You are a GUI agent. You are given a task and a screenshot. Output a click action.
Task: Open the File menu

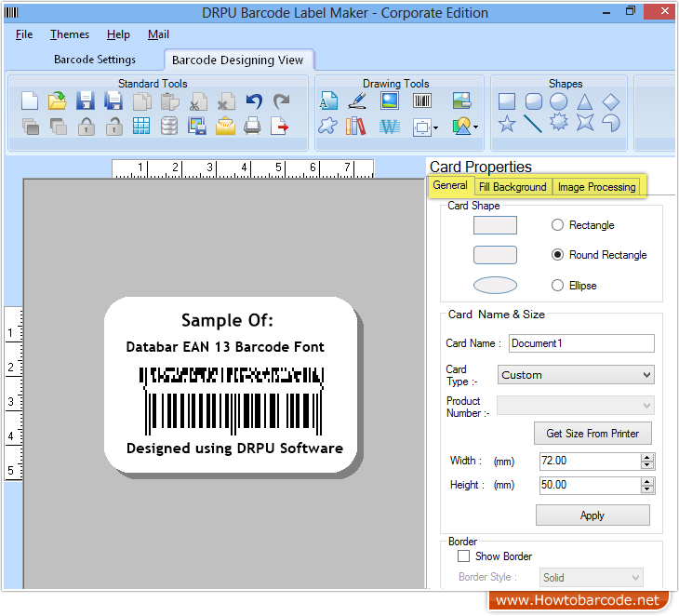pos(24,34)
